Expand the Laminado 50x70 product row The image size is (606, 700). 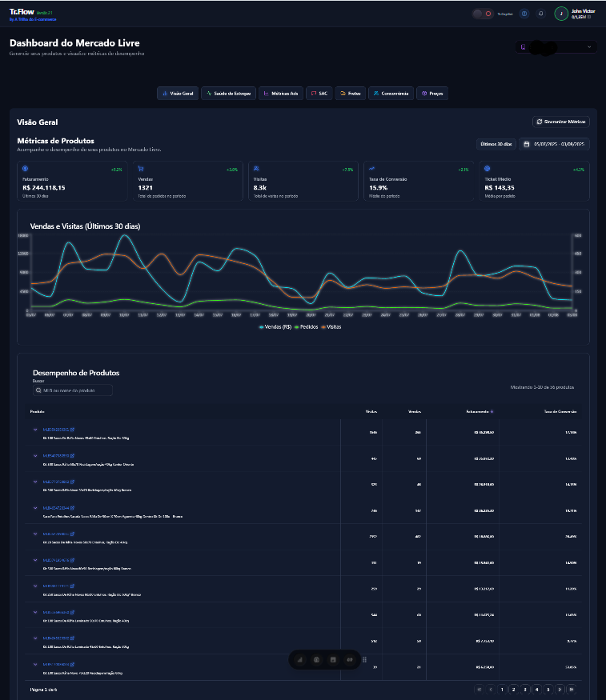click(x=35, y=612)
